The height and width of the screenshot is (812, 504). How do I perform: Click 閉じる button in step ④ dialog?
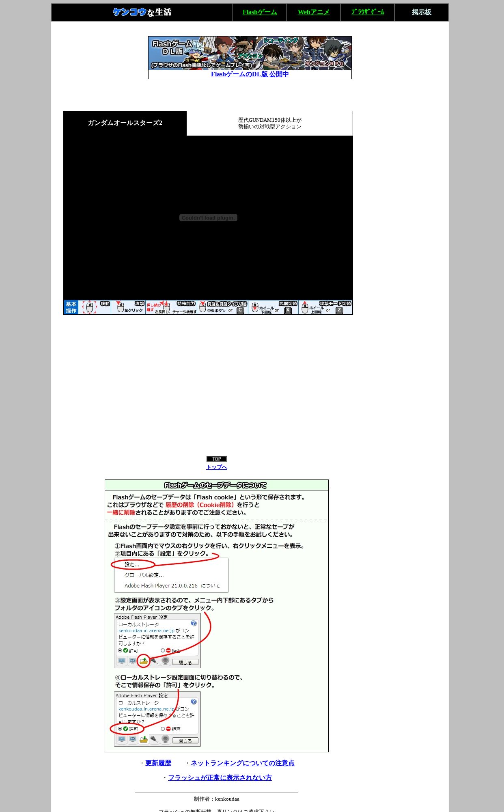coord(185,741)
